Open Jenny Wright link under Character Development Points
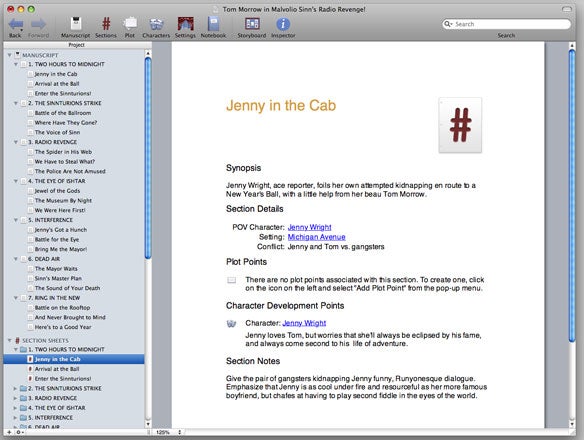Viewport: 584px width, 440px height. click(304, 323)
